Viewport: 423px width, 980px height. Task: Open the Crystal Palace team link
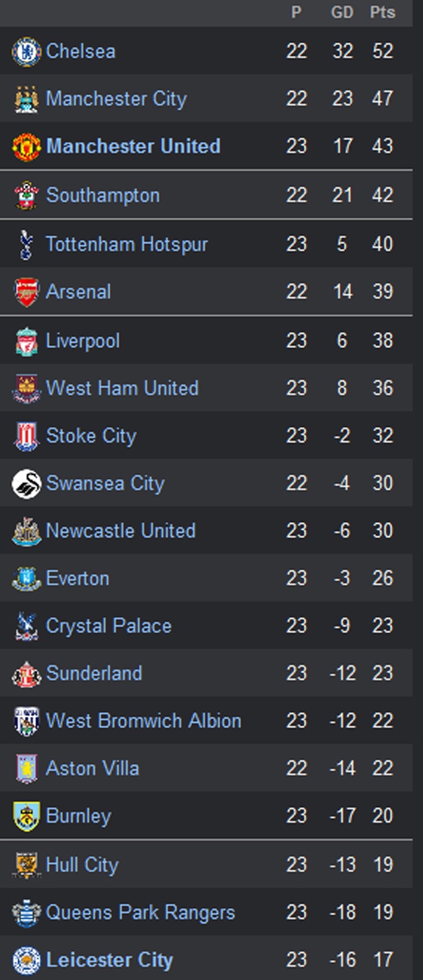109,626
